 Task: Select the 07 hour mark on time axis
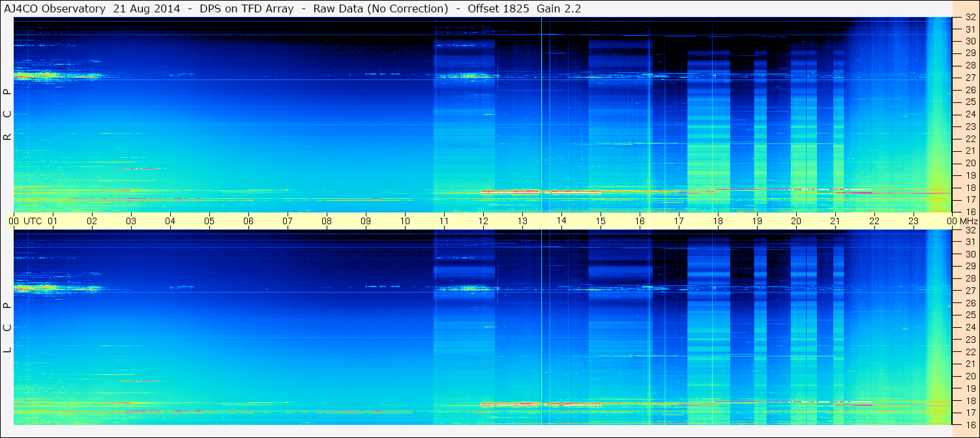288,222
